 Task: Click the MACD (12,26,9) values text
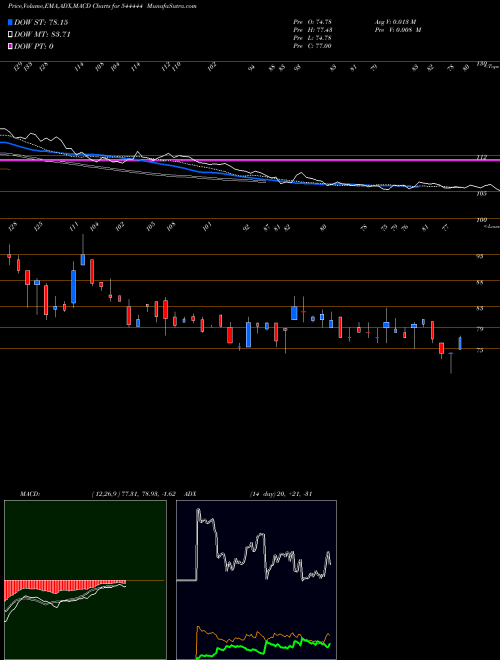[133, 494]
